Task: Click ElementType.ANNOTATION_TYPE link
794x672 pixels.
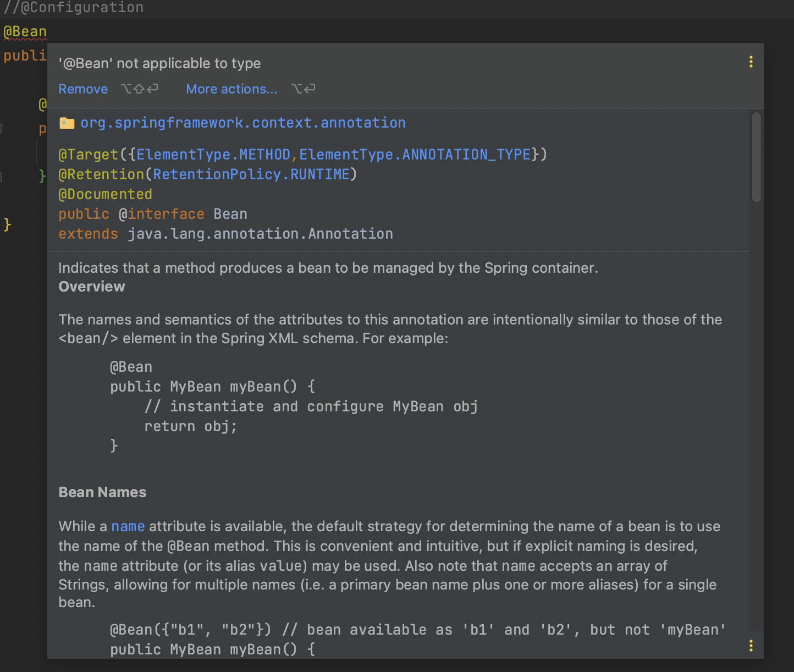Action: pos(415,155)
